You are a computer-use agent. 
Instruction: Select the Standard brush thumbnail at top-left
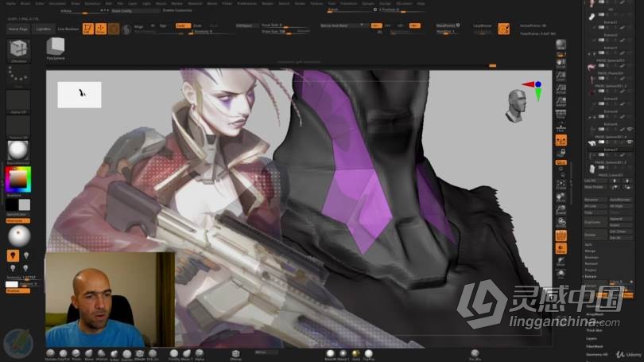(18, 51)
